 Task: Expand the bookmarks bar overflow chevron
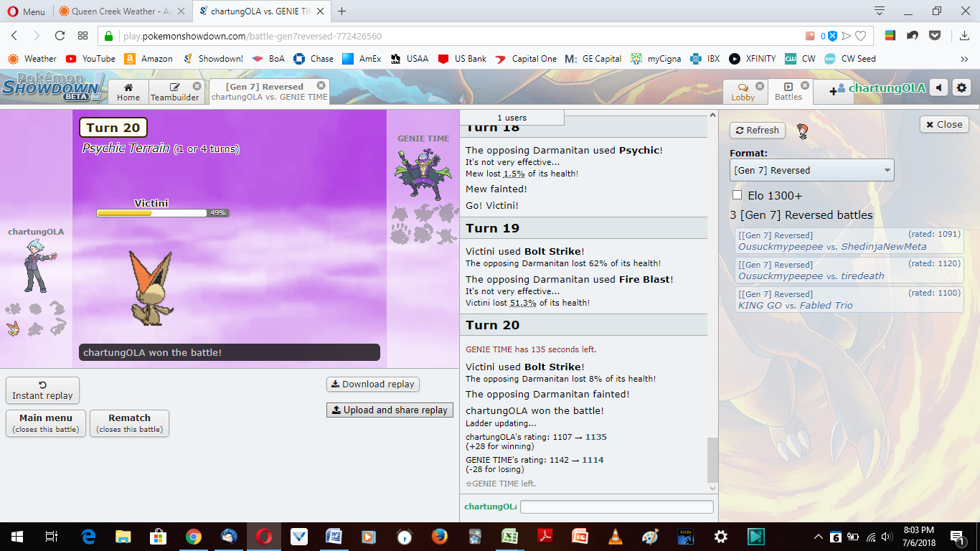[964, 59]
